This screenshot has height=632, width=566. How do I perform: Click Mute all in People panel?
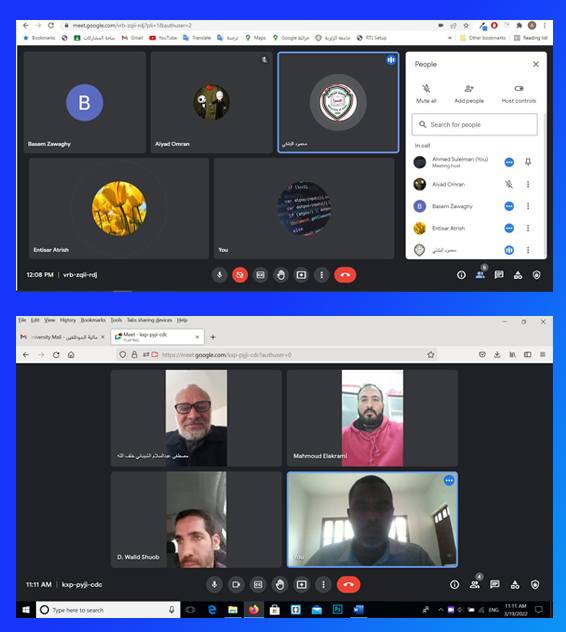pos(426,94)
